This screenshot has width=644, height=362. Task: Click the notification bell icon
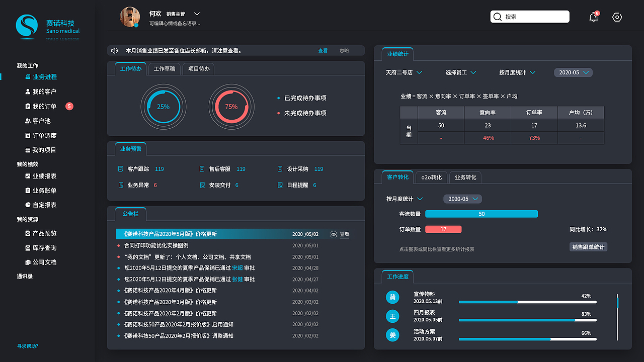tap(593, 17)
